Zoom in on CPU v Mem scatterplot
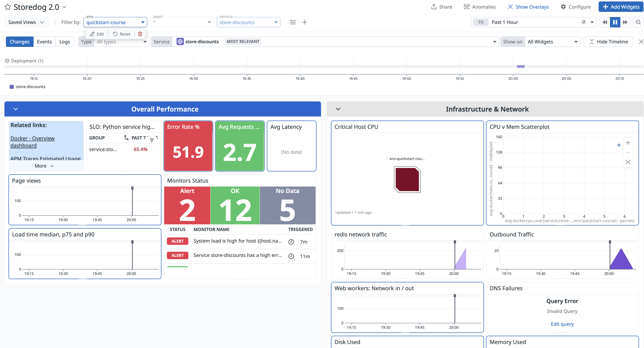644x348 pixels. pyautogui.click(x=628, y=143)
